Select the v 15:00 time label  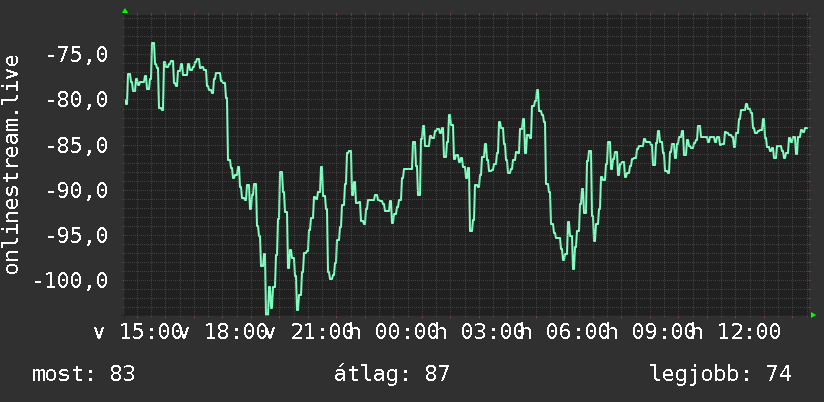click(138, 332)
